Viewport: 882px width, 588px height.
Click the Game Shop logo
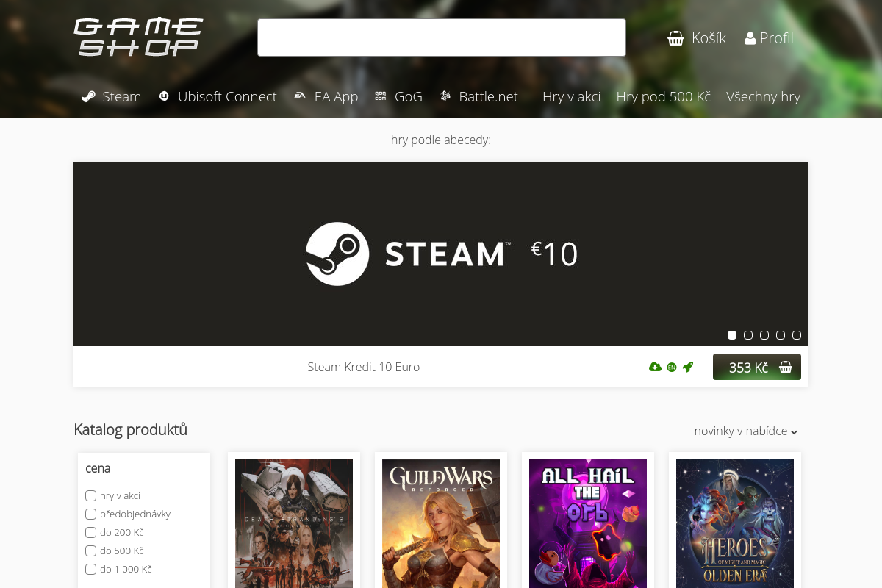pos(138,37)
